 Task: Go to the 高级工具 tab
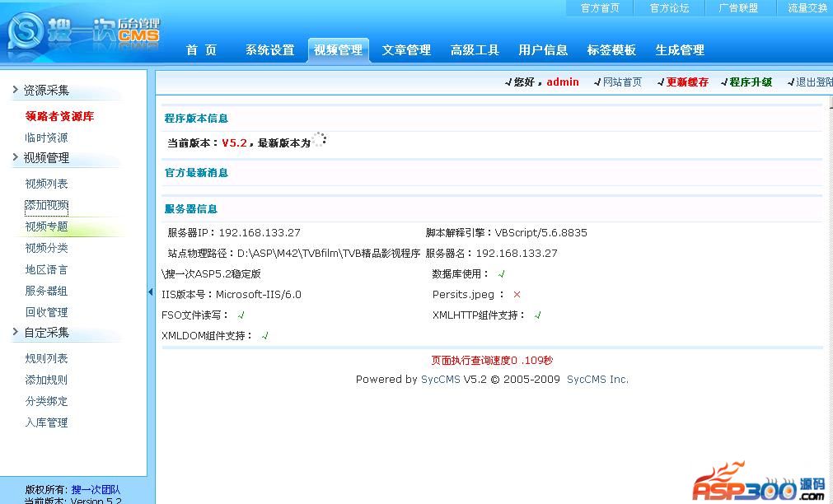pyautogui.click(x=475, y=50)
